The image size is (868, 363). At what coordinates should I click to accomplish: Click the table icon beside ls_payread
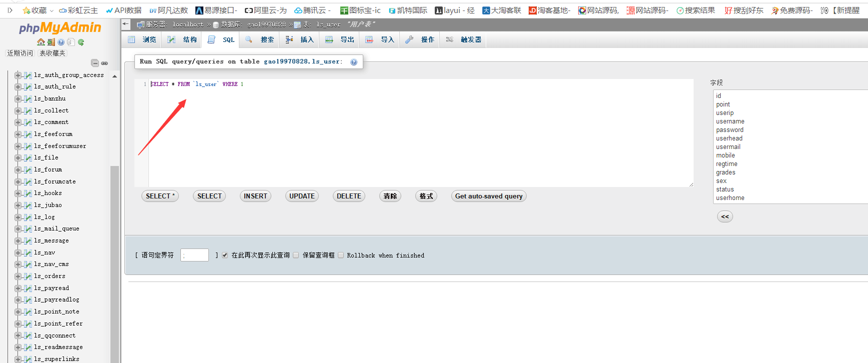28,288
